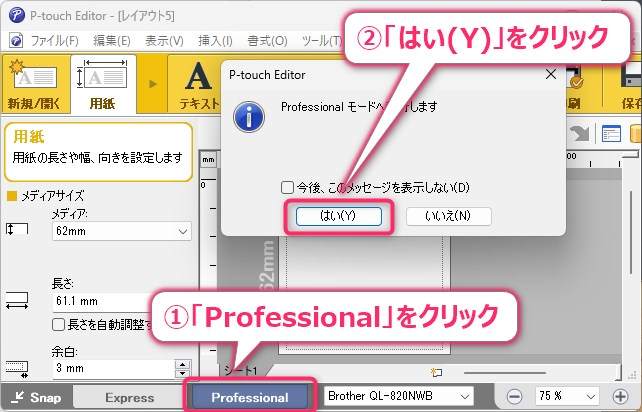642x412 pixels.
Task: Close the P-touch Editor dialog
Action: (551, 74)
